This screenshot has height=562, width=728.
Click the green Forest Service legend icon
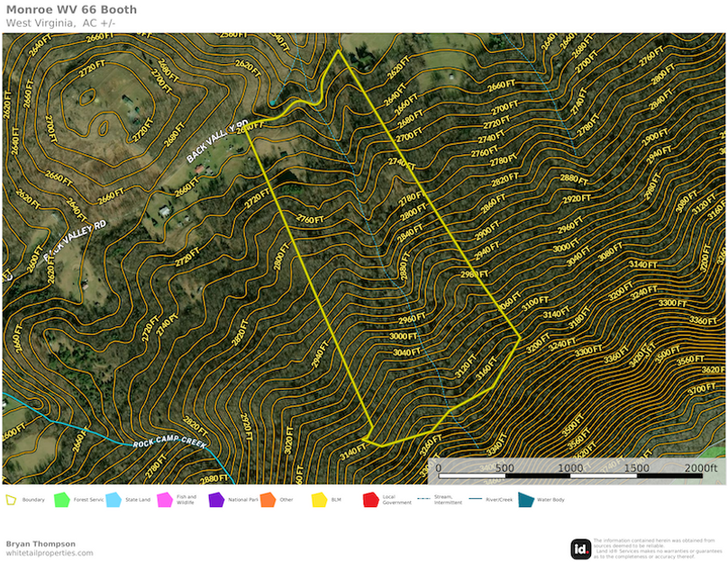[61, 499]
